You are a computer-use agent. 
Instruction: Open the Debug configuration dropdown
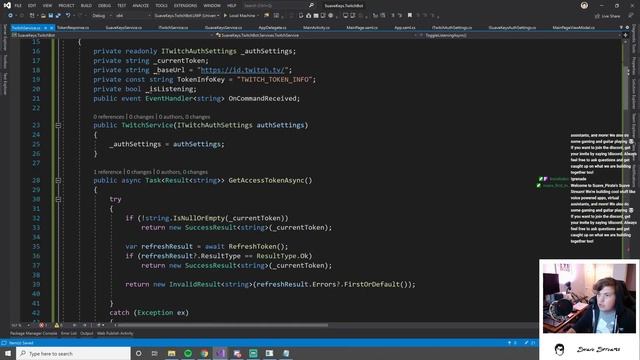[101, 16]
